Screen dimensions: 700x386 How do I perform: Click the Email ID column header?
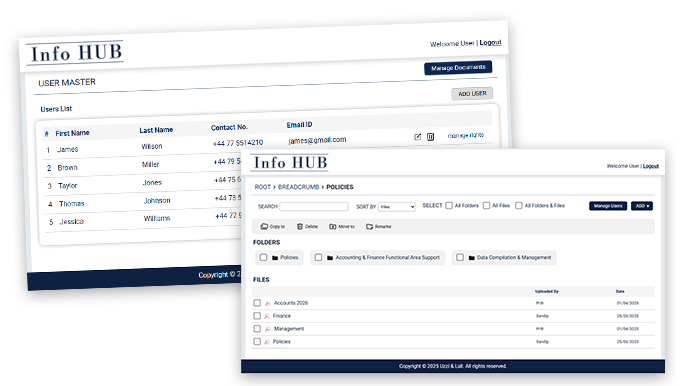tap(299, 125)
